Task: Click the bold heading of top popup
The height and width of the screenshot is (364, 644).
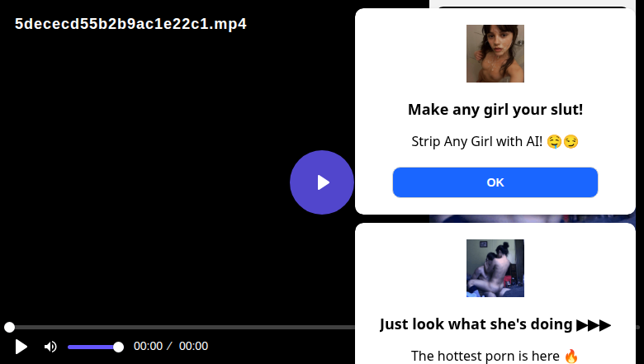Action: click(x=495, y=110)
